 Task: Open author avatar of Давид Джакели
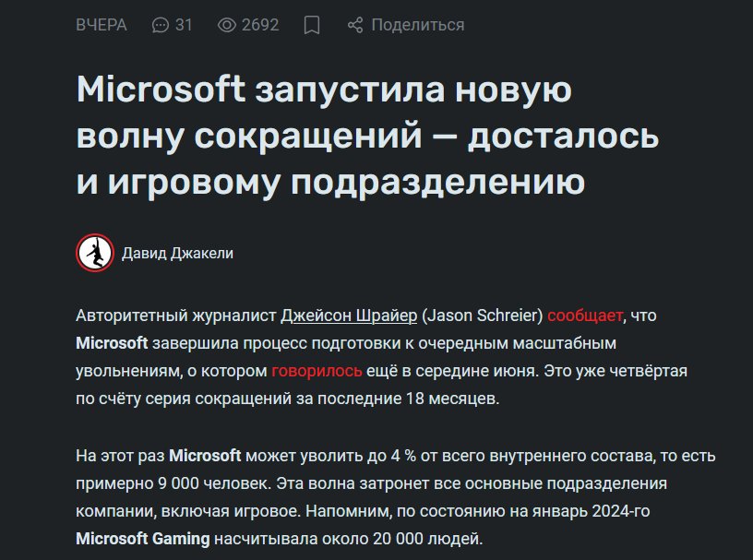pyautogui.click(x=95, y=253)
